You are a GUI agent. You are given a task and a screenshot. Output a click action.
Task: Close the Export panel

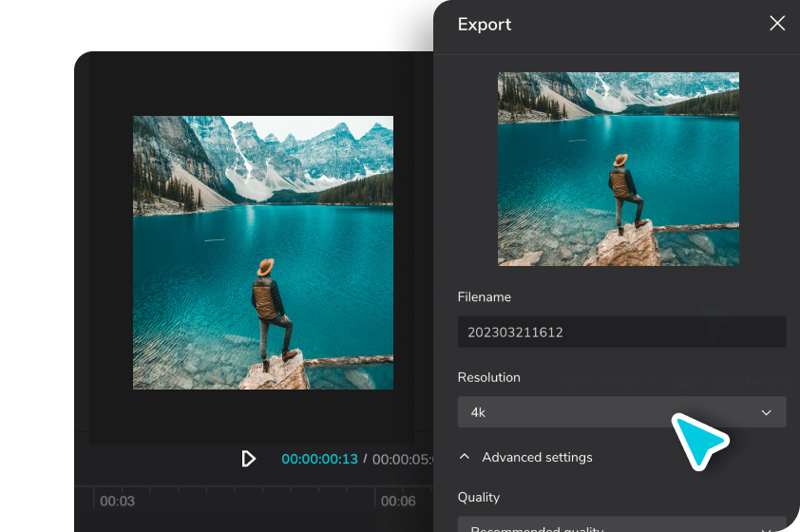coord(776,23)
